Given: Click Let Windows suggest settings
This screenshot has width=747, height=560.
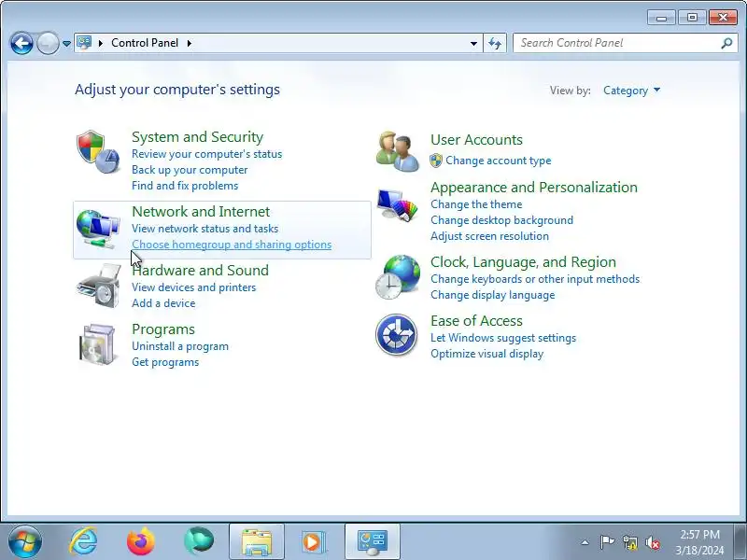Looking at the screenshot, I should [503, 338].
